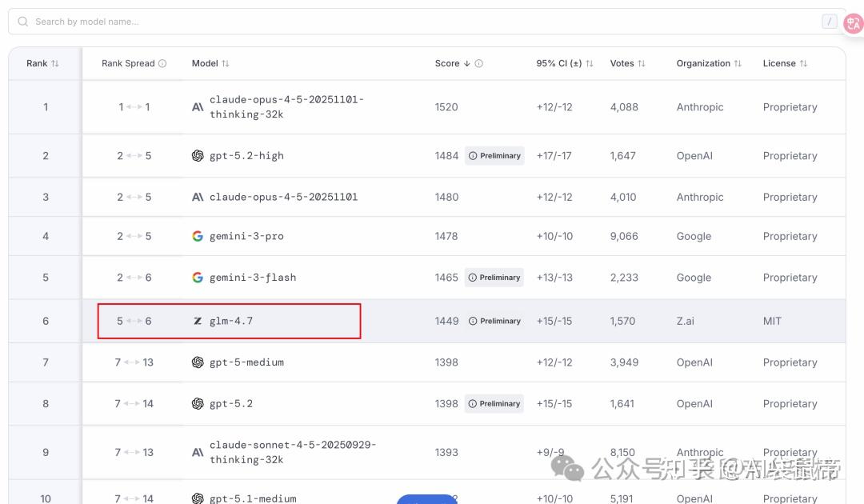
Task: Click the Preliminary badge on gpt-5.2-high row
Action: click(x=494, y=156)
